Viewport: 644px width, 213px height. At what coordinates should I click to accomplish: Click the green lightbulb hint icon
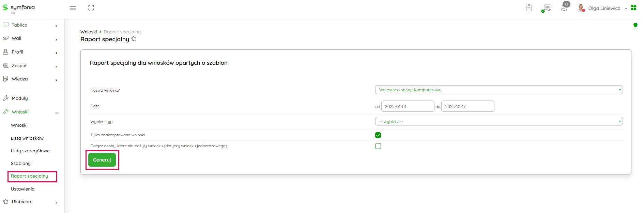[x=635, y=26]
